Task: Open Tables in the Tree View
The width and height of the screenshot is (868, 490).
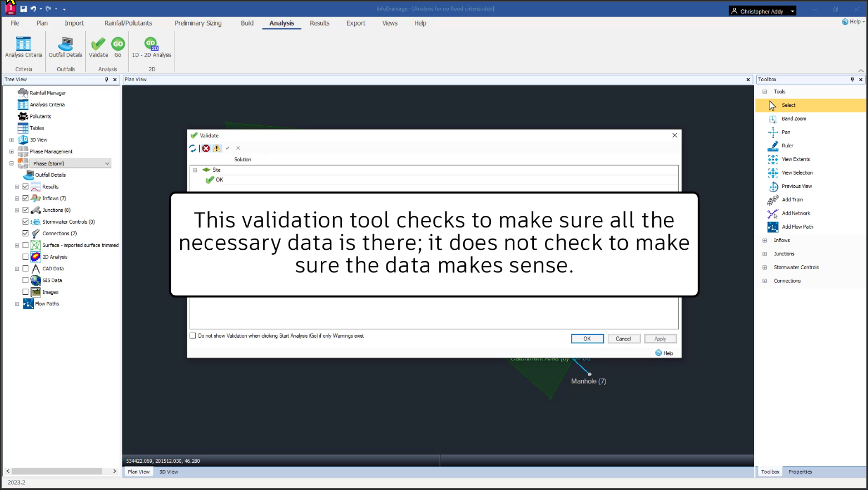Action: tap(37, 128)
